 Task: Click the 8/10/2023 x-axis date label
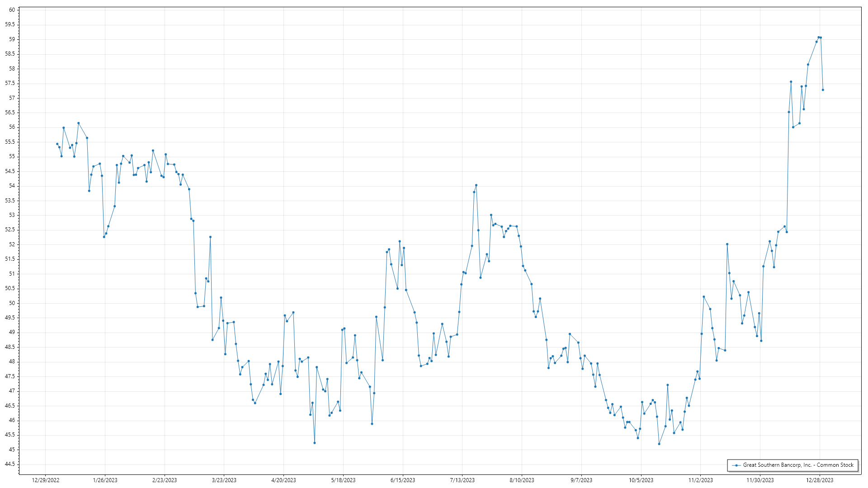(522, 480)
